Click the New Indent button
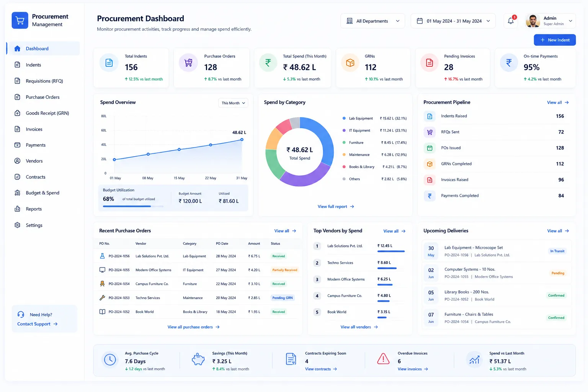The image size is (588, 392). tap(555, 40)
